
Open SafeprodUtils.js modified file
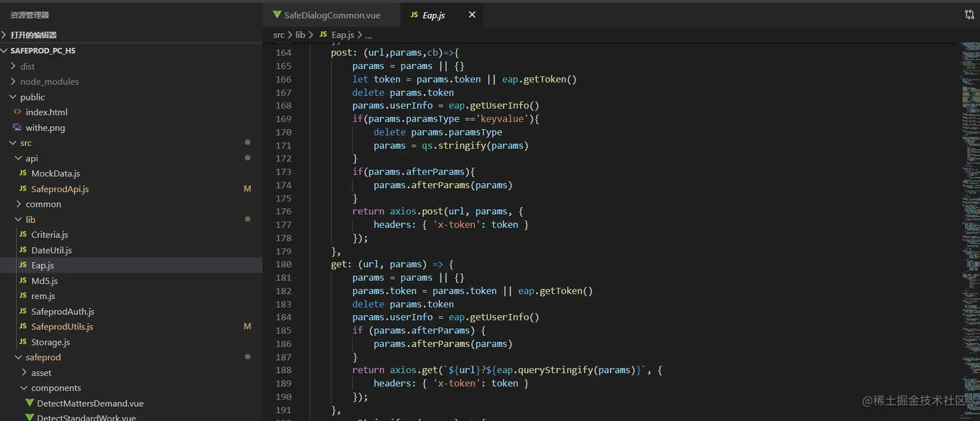point(131,326)
